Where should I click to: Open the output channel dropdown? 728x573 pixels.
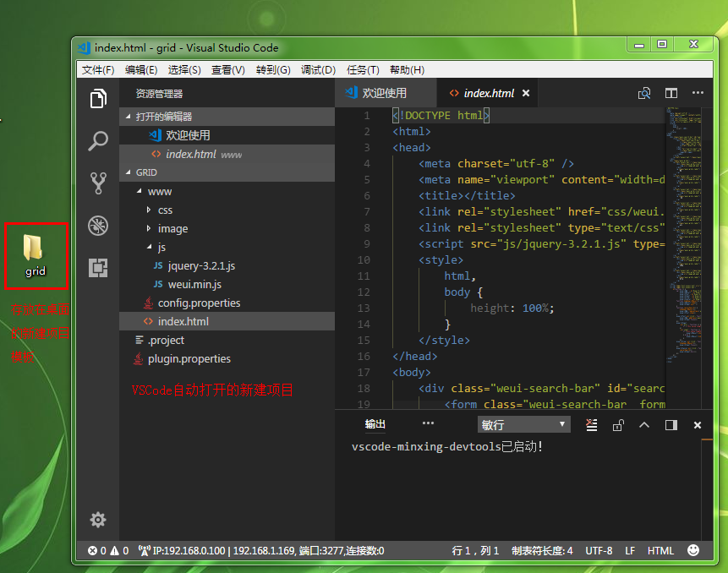click(523, 424)
